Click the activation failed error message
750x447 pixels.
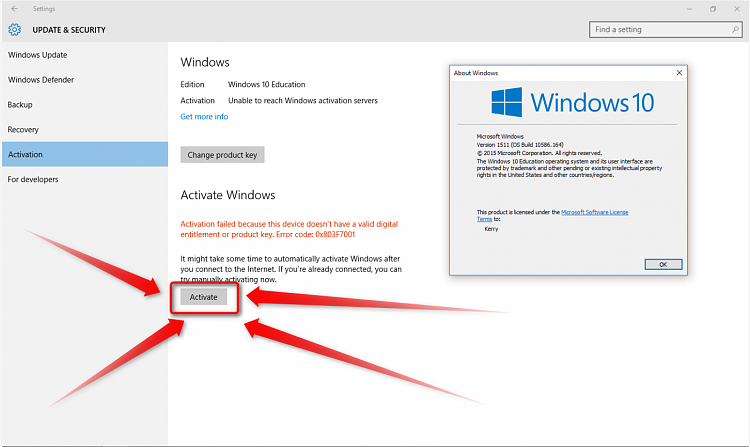[x=289, y=229]
